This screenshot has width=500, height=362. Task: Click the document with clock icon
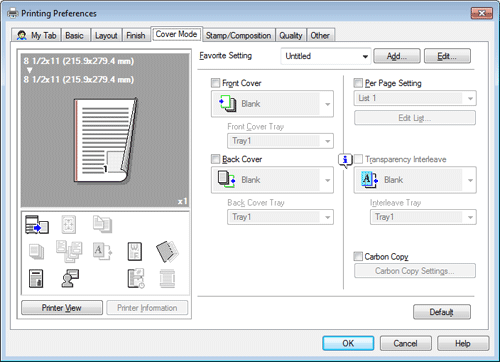(x=136, y=278)
